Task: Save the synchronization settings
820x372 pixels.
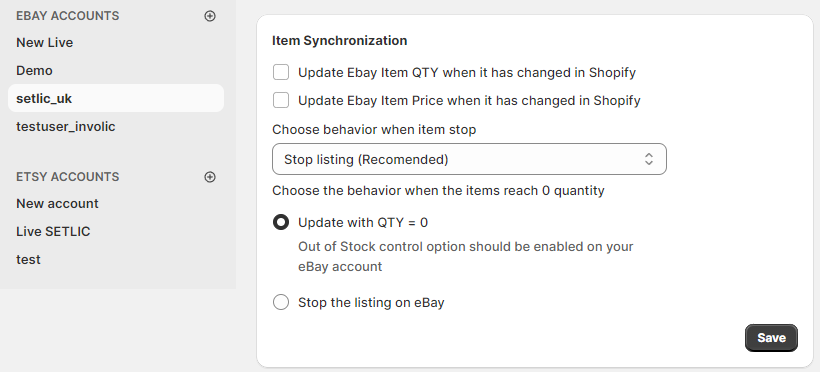Action: click(x=771, y=338)
